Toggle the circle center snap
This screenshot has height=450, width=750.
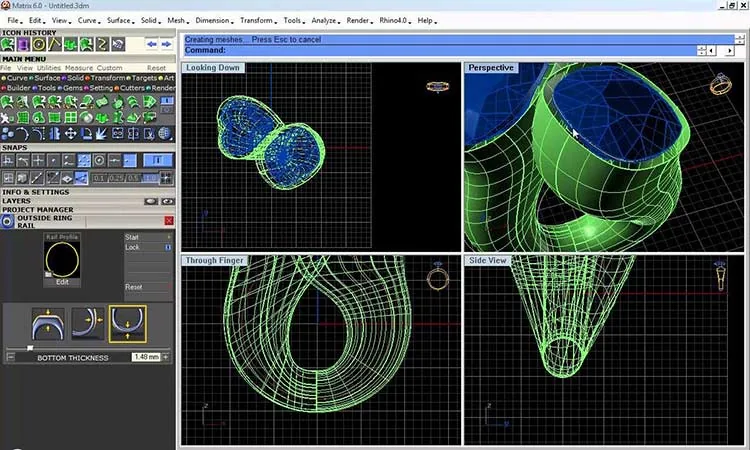pyautogui.click(x=99, y=161)
